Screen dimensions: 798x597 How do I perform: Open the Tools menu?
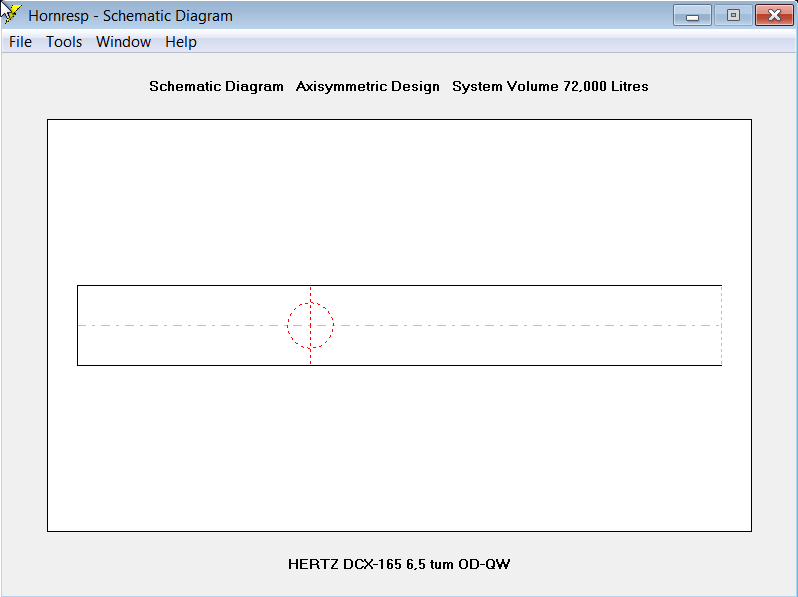click(64, 42)
